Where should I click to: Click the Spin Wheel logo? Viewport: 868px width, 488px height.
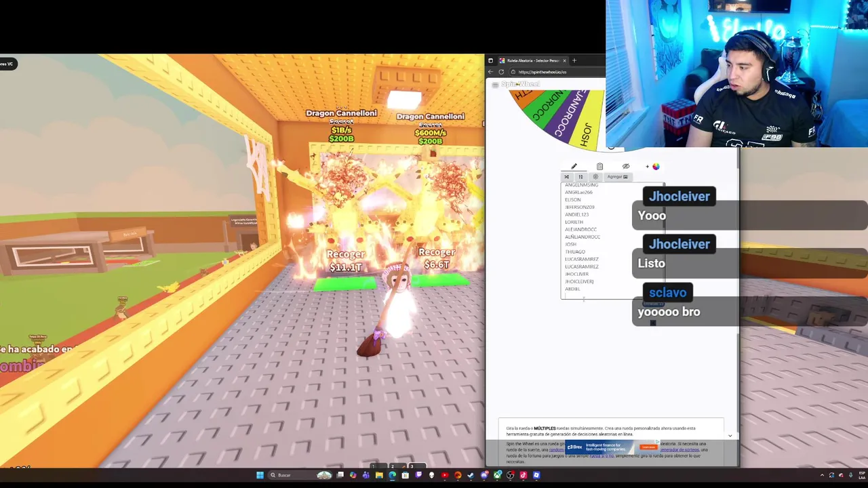point(521,84)
